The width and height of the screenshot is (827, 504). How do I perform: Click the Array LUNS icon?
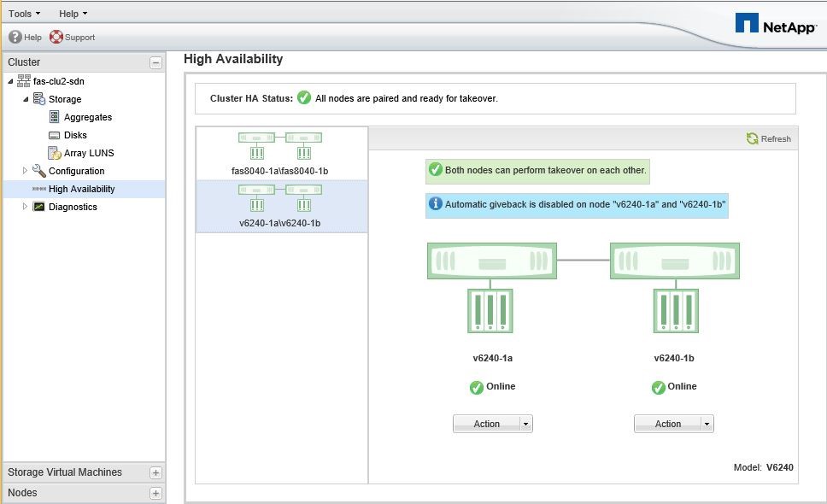(55, 153)
